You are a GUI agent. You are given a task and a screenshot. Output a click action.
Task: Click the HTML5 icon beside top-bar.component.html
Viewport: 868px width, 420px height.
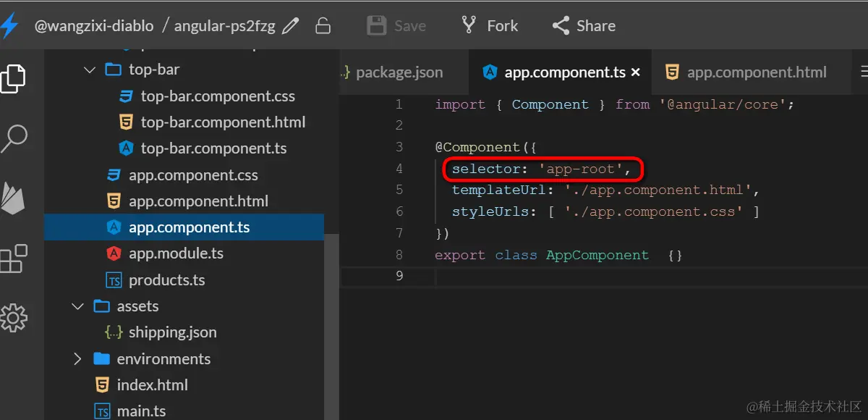pyautogui.click(x=126, y=122)
